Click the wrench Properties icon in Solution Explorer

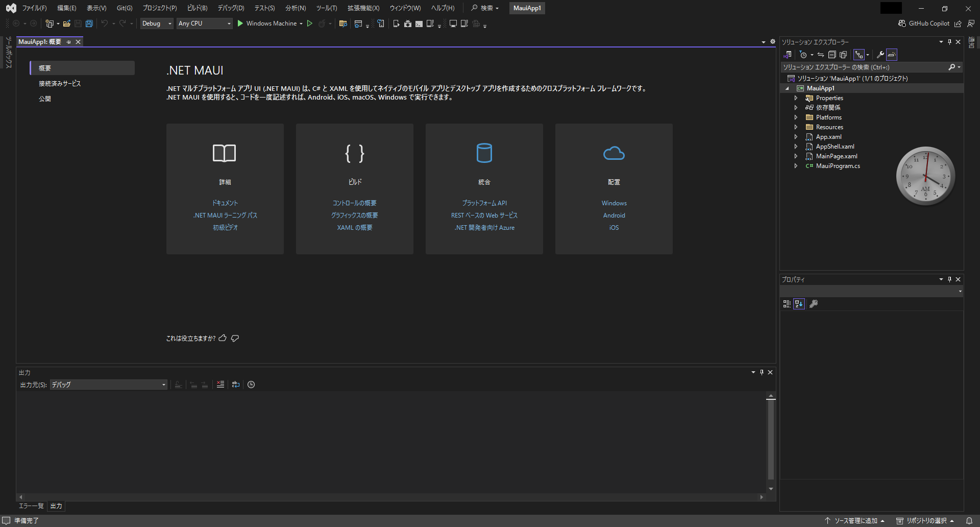click(x=880, y=55)
